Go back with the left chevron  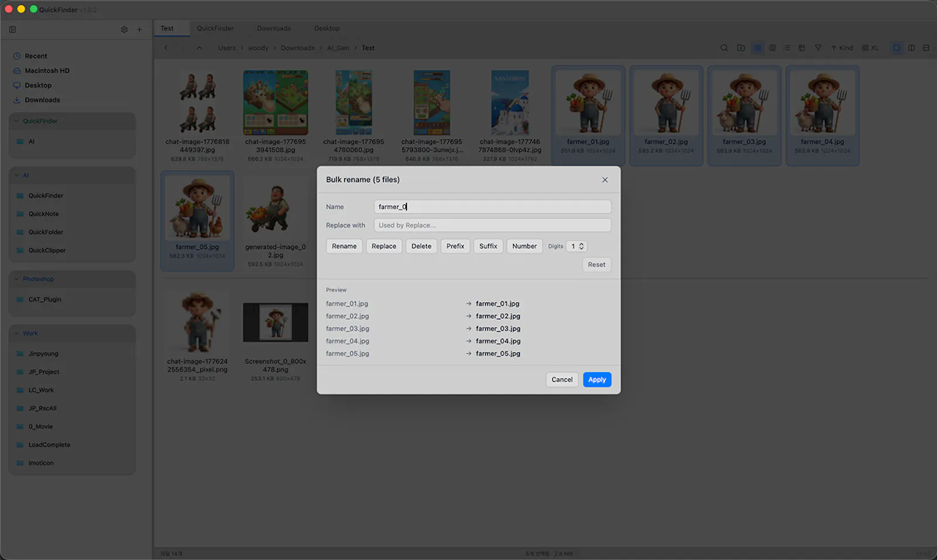point(166,48)
